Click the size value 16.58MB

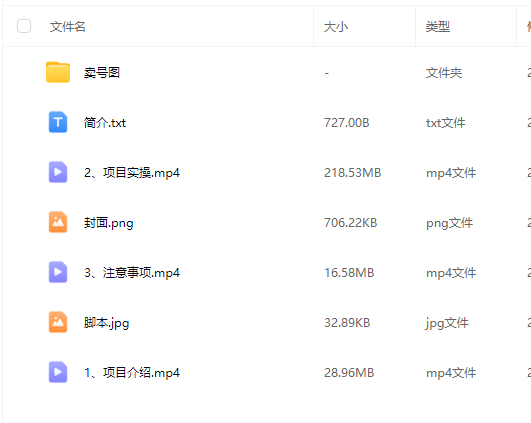point(349,273)
